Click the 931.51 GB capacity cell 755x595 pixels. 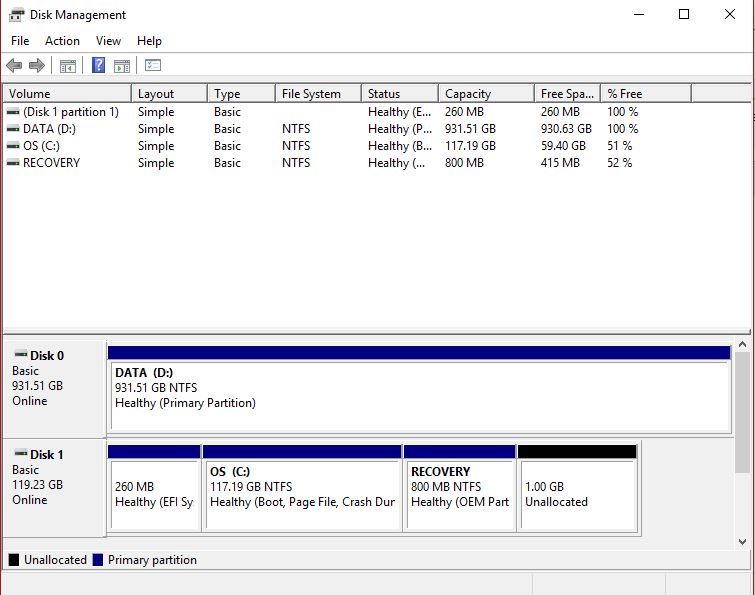click(470, 129)
